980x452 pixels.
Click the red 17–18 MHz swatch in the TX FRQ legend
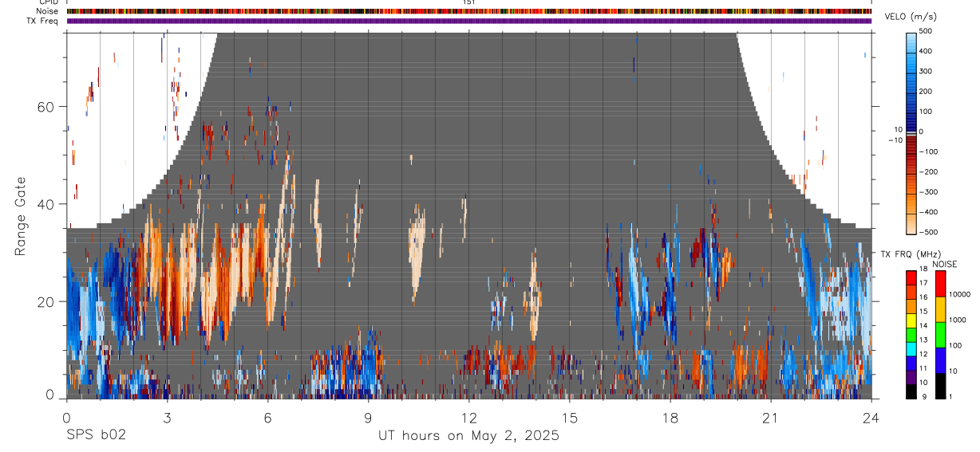click(911, 277)
